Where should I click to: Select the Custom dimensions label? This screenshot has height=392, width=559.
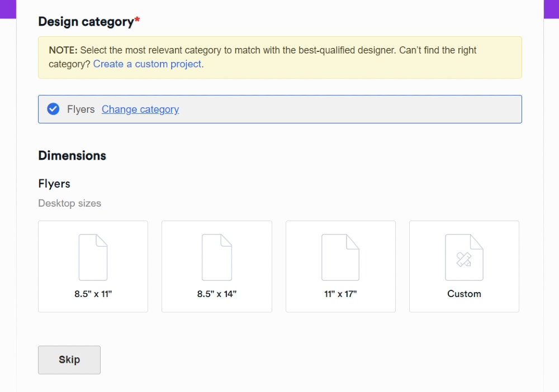(464, 294)
